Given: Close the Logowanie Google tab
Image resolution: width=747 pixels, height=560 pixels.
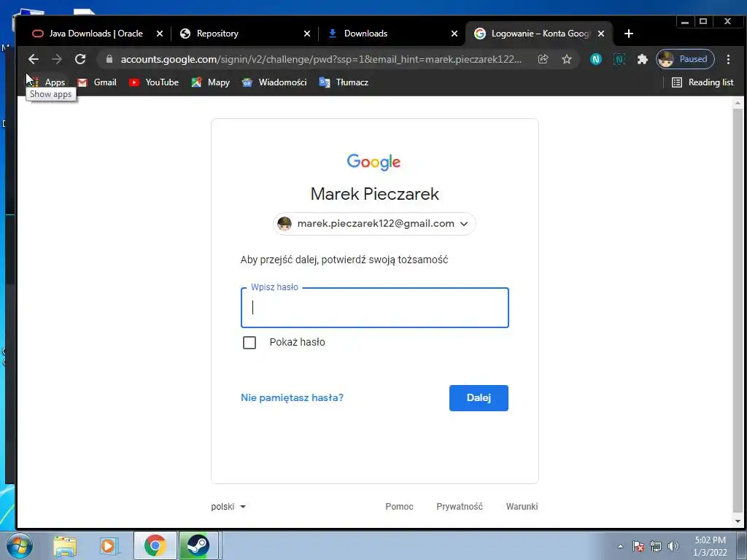Looking at the screenshot, I should (601, 34).
